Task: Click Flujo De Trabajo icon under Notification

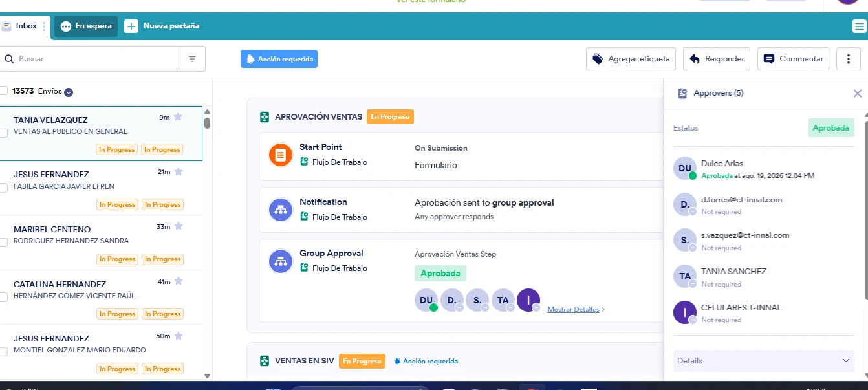Action: 304,217
